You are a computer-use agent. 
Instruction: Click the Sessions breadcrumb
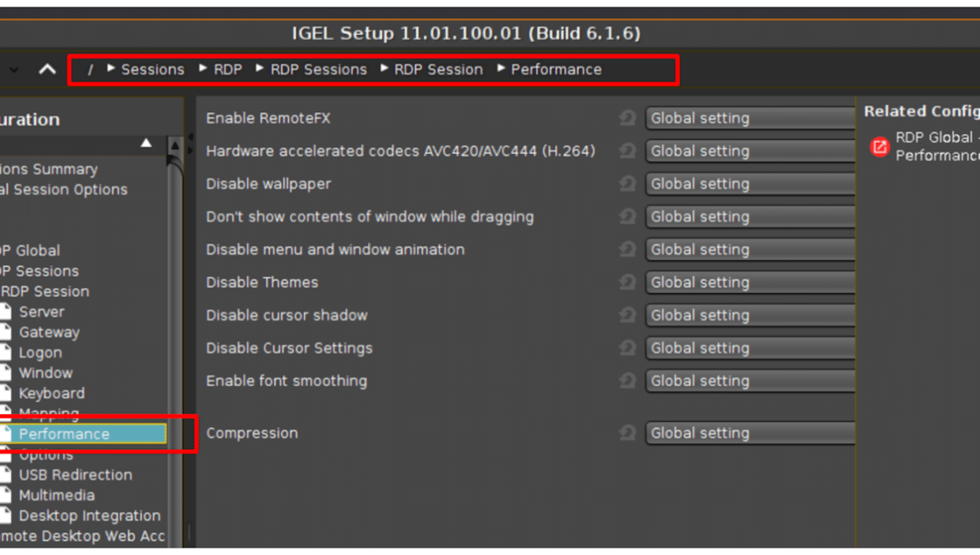point(152,69)
